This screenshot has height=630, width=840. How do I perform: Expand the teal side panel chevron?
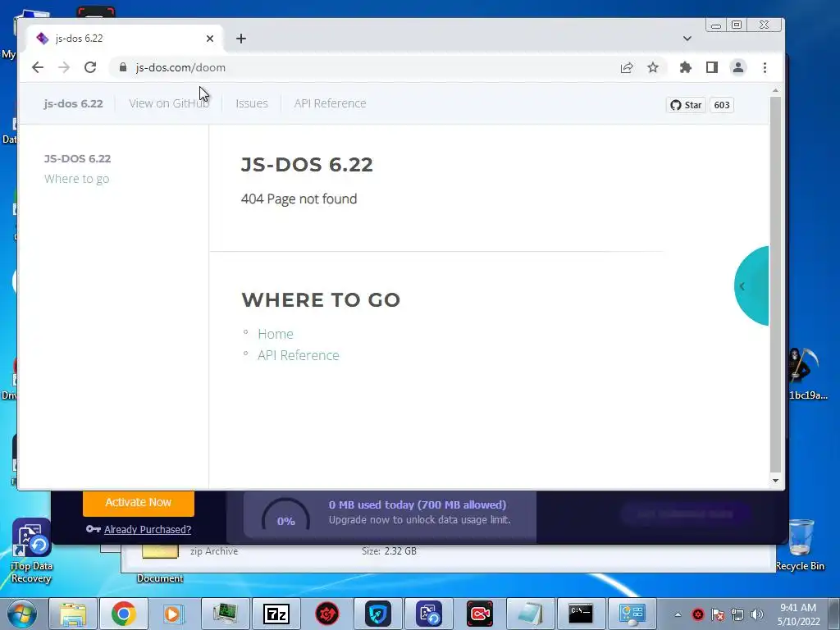point(742,286)
